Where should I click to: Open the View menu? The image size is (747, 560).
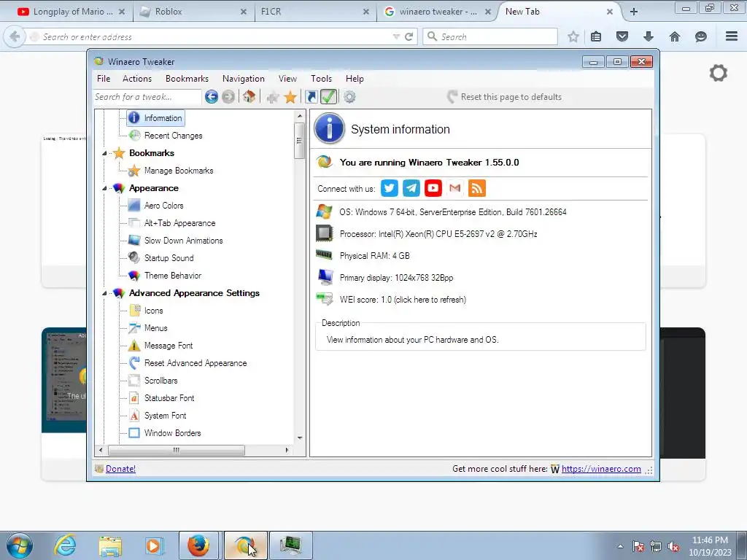[x=287, y=79]
